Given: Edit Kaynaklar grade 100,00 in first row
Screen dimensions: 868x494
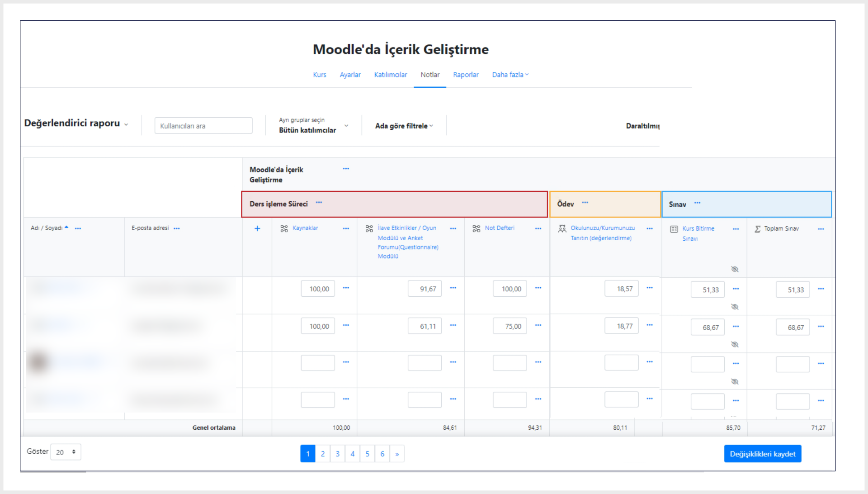Looking at the screenshot, I should [x=318, y=289].
